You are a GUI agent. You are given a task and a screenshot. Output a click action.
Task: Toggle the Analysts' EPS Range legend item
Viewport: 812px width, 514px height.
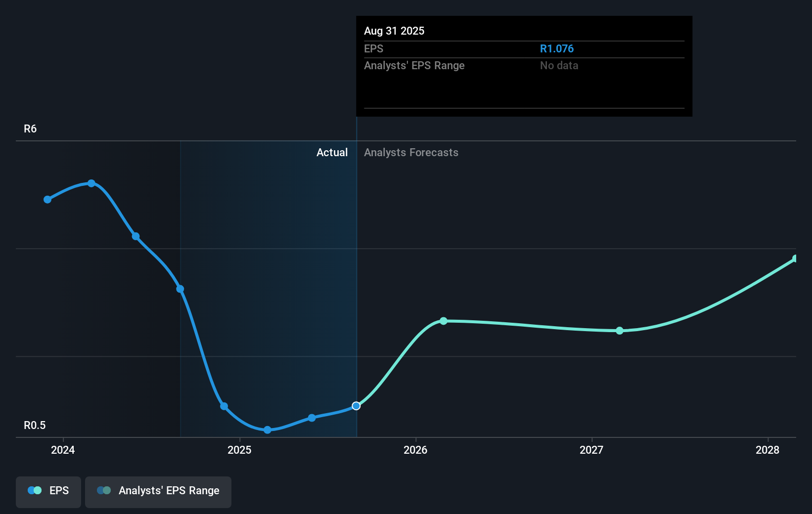[158, 491]
